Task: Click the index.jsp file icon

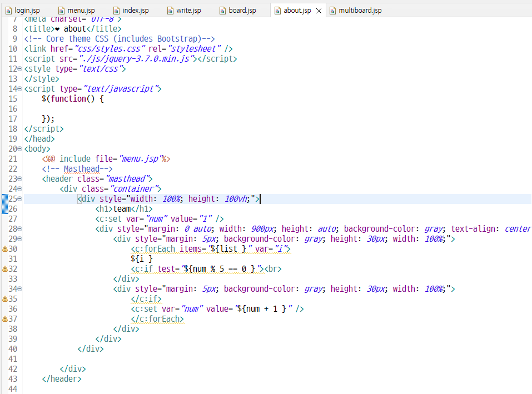Action: click(x=116, y=11)
